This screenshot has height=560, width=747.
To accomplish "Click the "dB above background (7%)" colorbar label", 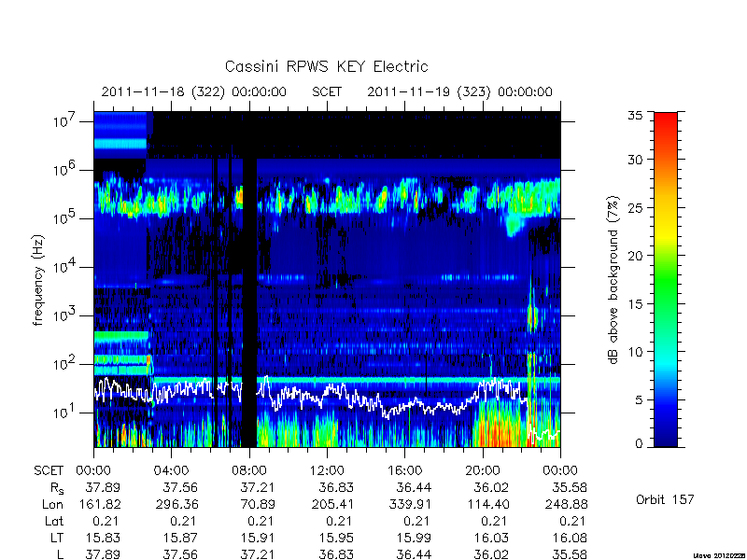I will (613, 280).
